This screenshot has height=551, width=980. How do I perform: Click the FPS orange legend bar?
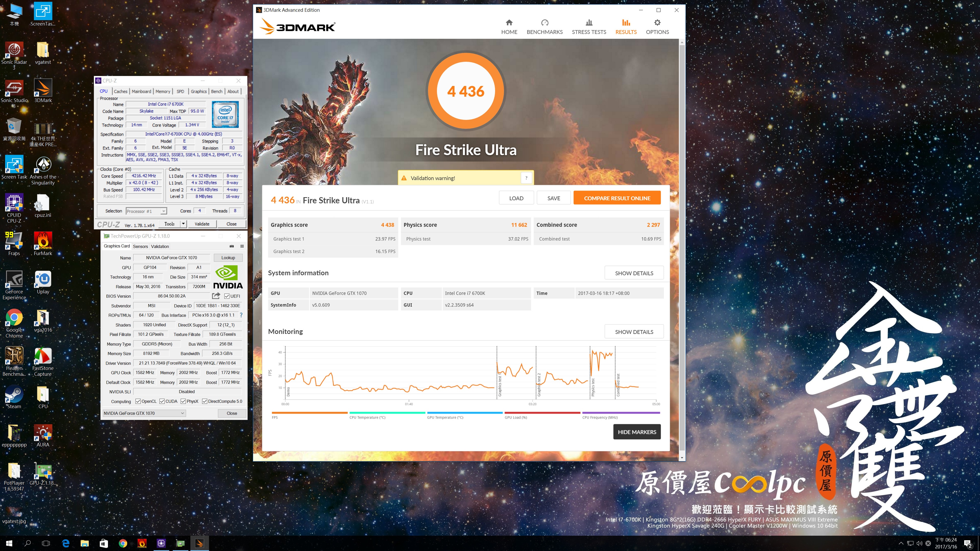point(310,412)
